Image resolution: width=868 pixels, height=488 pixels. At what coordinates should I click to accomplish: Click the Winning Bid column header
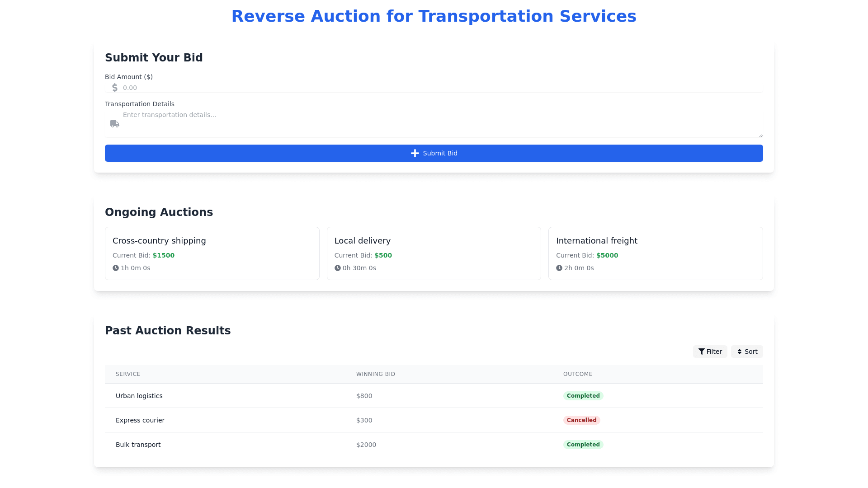click(375, 374)
